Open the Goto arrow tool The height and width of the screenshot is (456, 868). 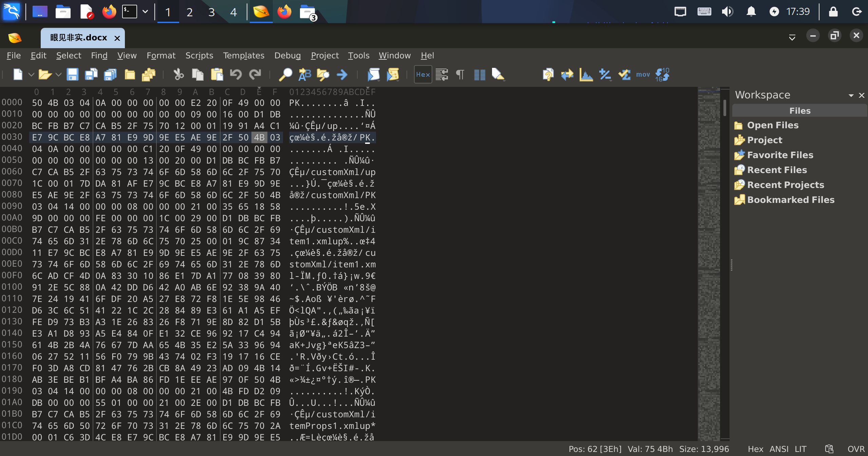pyautogui.click(x=342, y=74)
